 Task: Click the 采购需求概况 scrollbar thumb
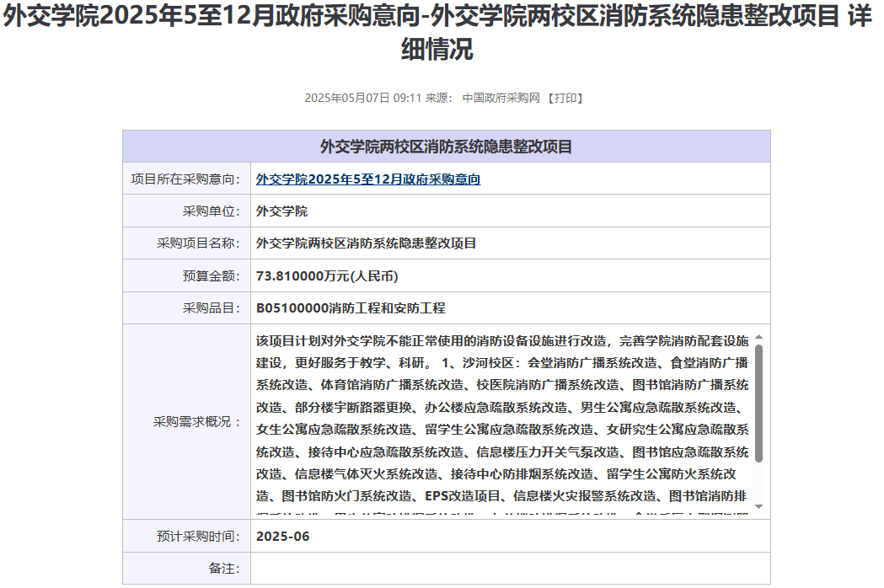coord(758,403)
